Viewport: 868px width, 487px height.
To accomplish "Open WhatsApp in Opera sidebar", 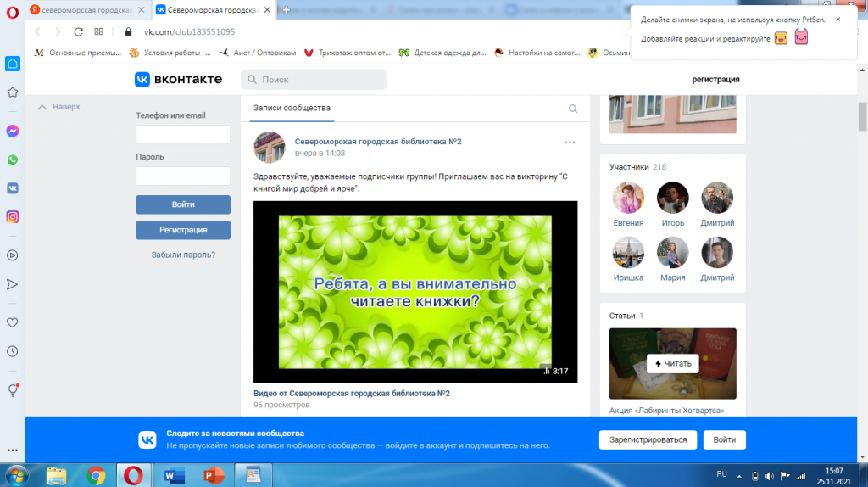I will click(x=12, y=160).
